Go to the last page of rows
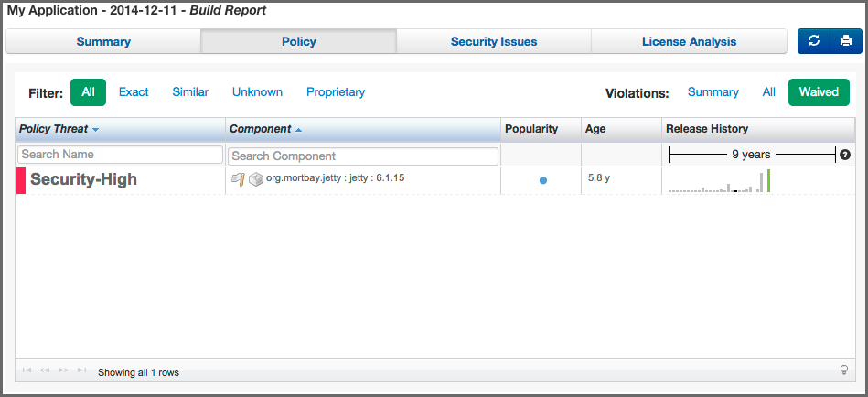 pos(81,370)
